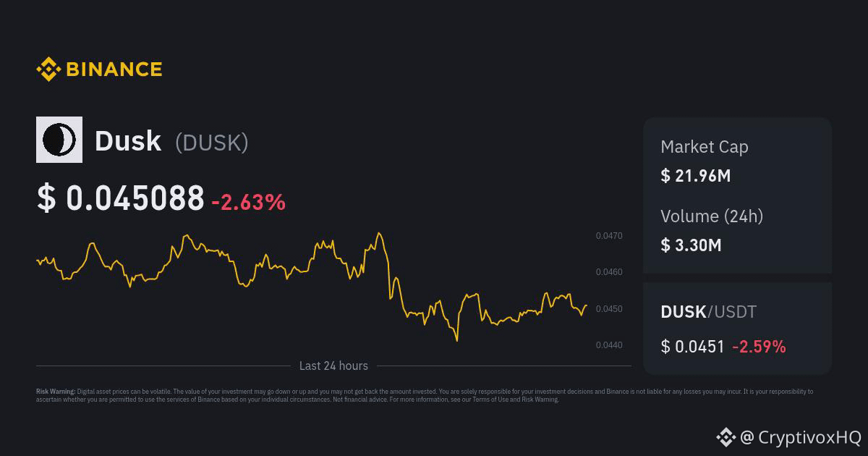Click the -2.63% price change
868x456 pixels.
point(248,202)
